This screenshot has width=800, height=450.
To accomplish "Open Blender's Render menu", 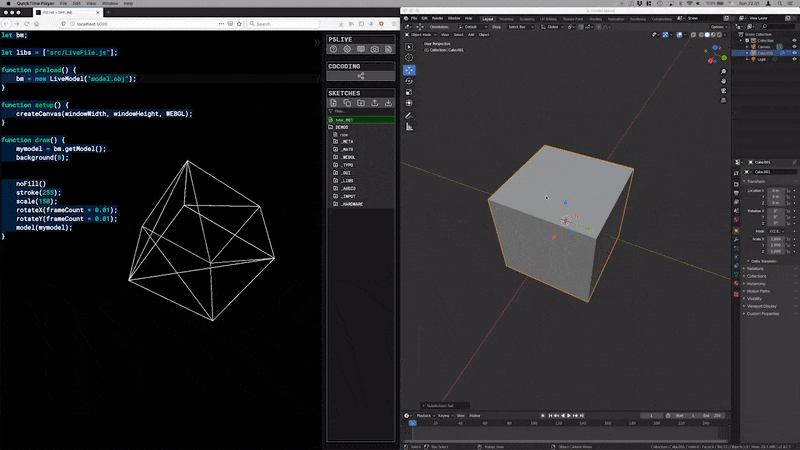I will 437,18.
